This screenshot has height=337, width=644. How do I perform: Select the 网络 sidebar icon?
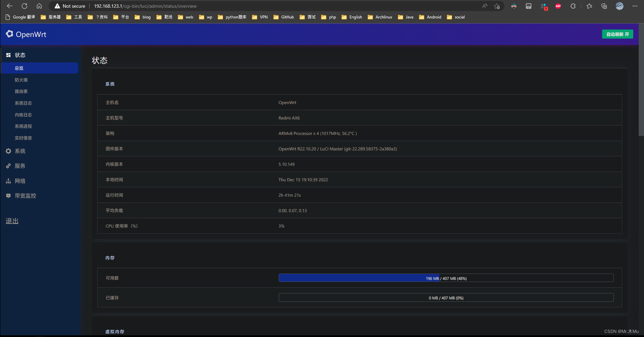8,181
